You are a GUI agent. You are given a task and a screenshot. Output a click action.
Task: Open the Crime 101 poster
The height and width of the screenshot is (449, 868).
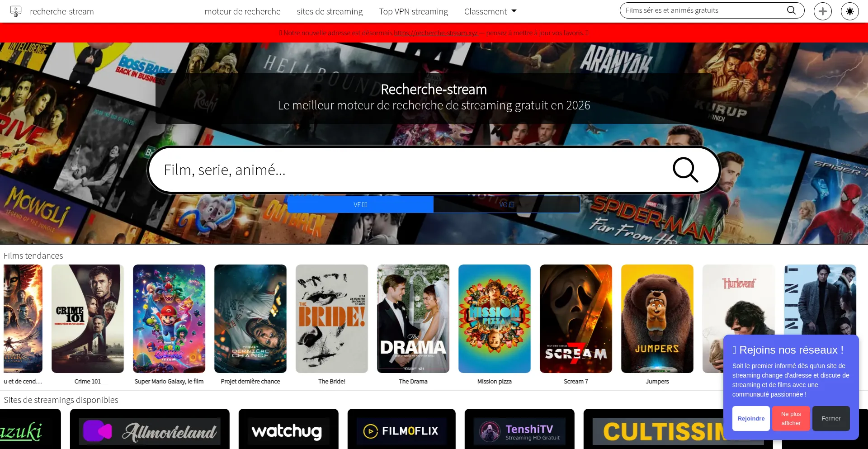click(88, 319)
